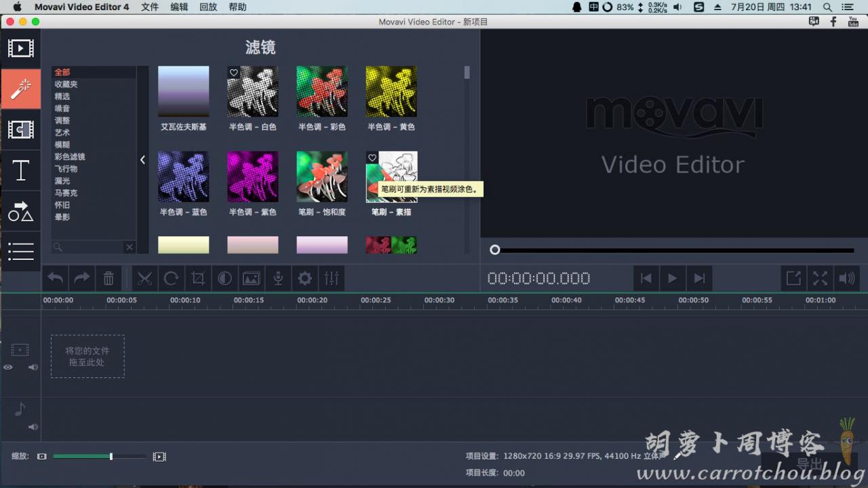Select the Filters magic wand tab

[20, 89]
